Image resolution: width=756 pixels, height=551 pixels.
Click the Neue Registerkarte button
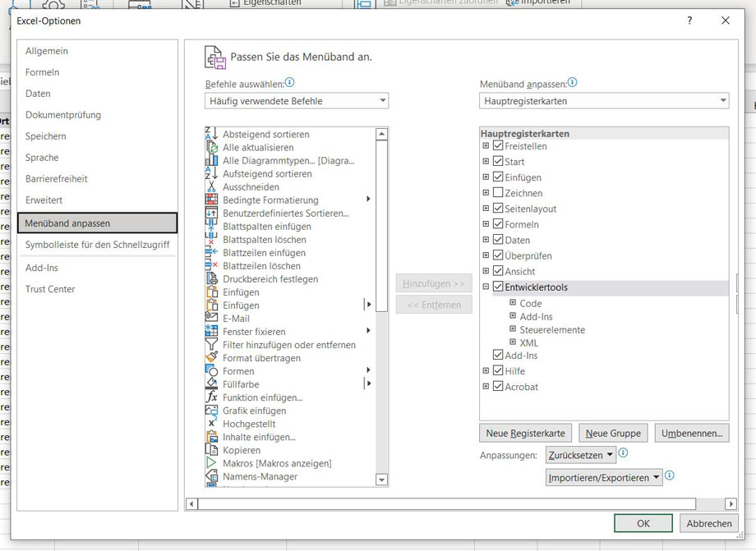tap(526, 433)
